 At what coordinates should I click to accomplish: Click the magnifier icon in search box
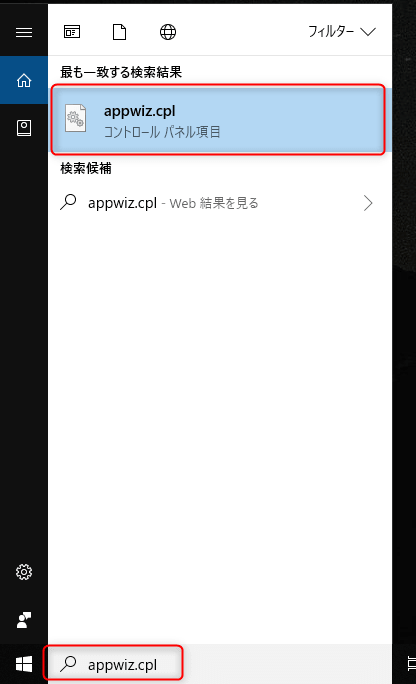pos(68,664)
